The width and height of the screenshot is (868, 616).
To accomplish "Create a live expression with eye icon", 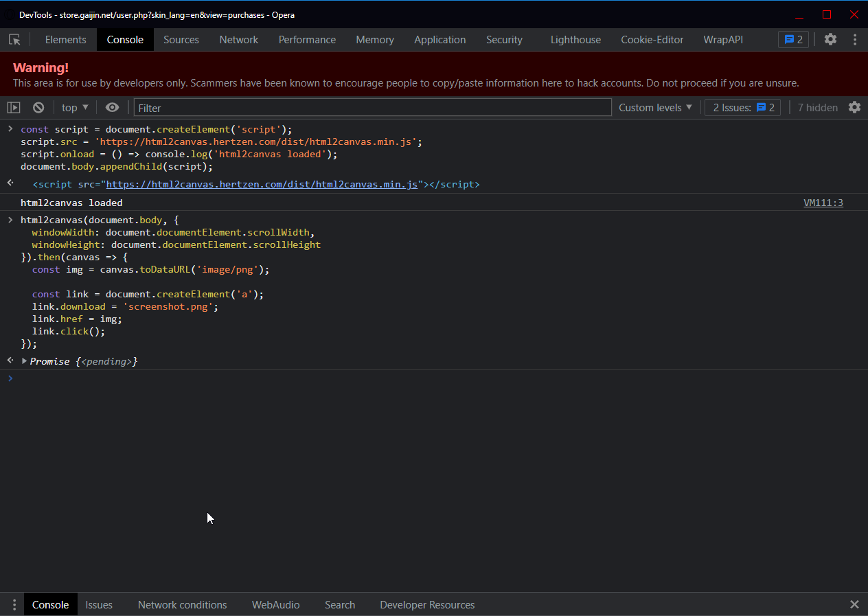I will (112, 107).
